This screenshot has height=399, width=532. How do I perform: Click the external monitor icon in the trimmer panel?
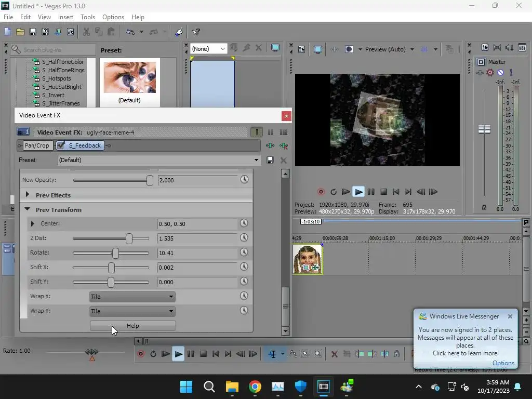[275, 48]
